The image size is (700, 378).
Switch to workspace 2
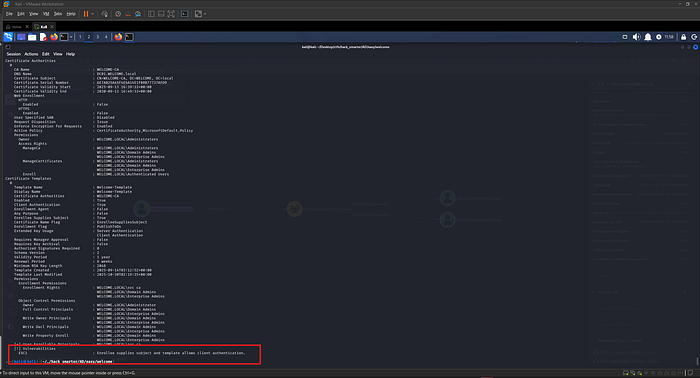click(x=88, y=37)
